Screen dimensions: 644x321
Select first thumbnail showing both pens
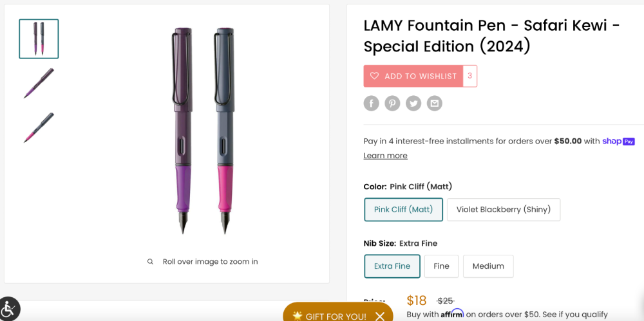pos(39,39)
